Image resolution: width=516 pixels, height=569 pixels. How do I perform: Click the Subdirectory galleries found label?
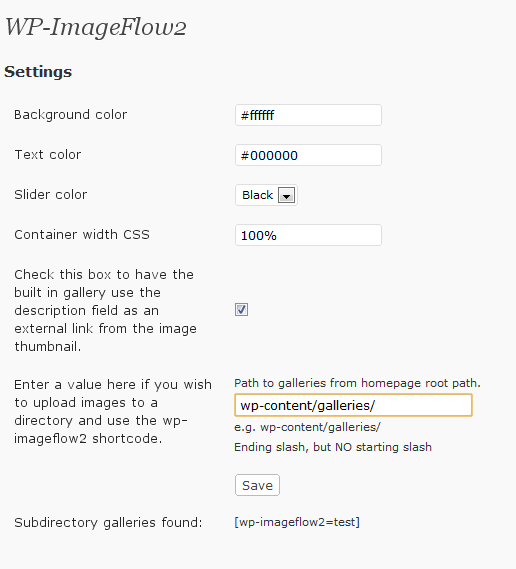(108, 523)
